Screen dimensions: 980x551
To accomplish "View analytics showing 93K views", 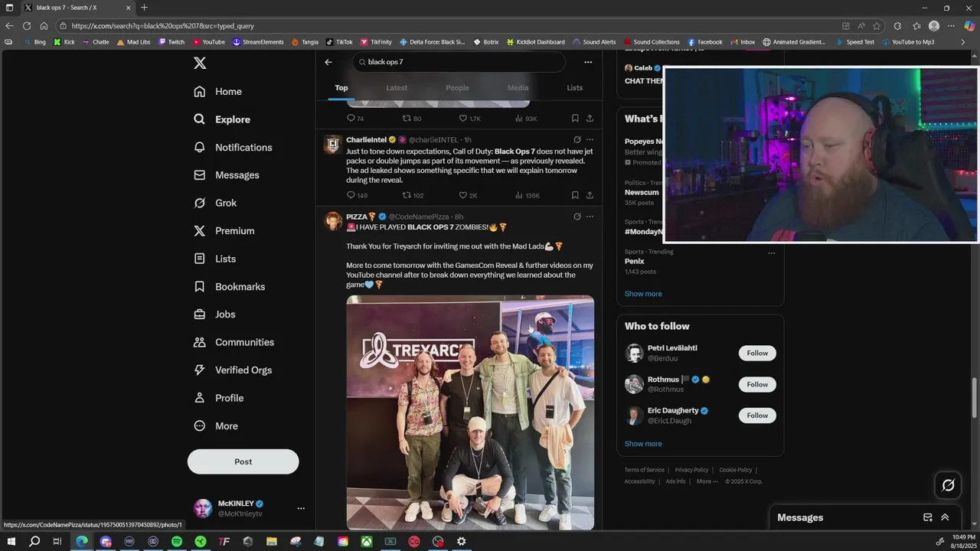I will click(x=526, y=119).
